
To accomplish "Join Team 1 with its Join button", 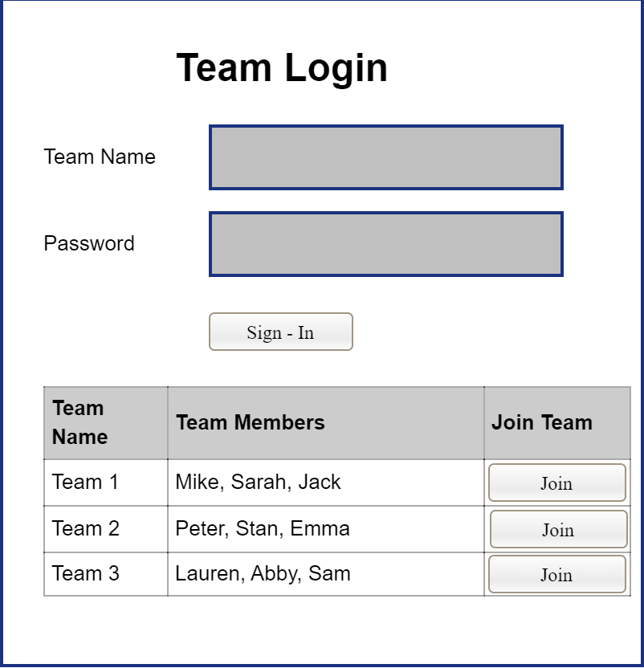I will [x=556, y=483].
